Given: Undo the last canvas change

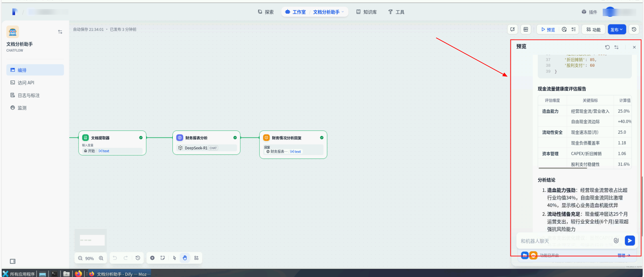Looking at the screenshot, I should tap(115, 258).
